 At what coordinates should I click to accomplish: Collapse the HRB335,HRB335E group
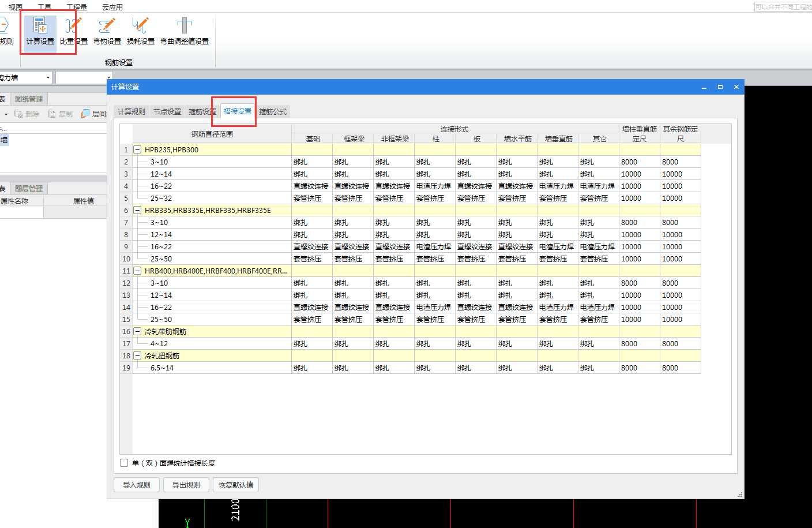137,210
